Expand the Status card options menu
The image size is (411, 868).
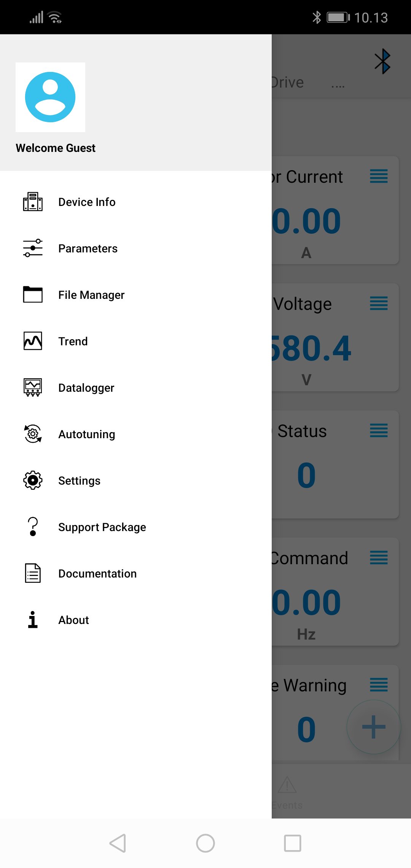[x=379, y=431]
